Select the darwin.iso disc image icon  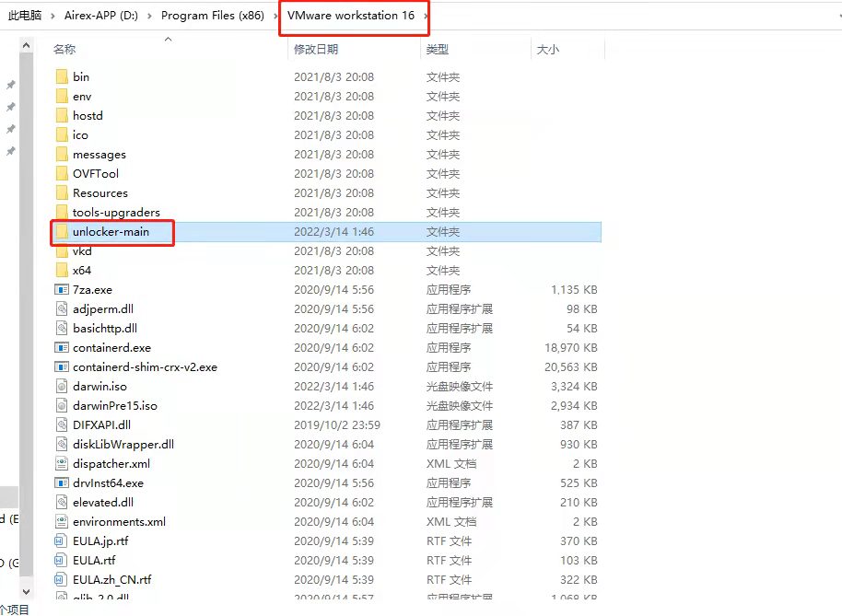(x=62, y=387)
